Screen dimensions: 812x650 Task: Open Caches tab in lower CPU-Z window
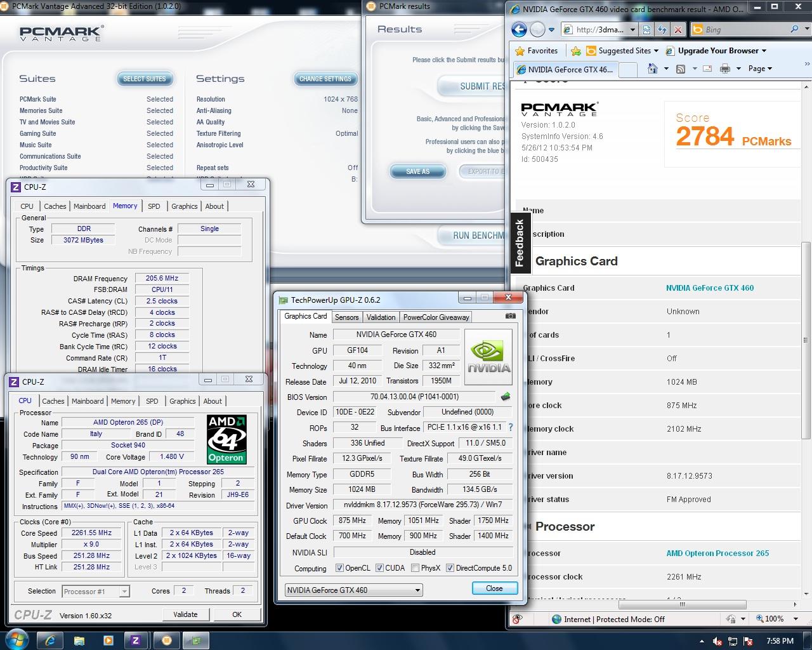[53, 401]
